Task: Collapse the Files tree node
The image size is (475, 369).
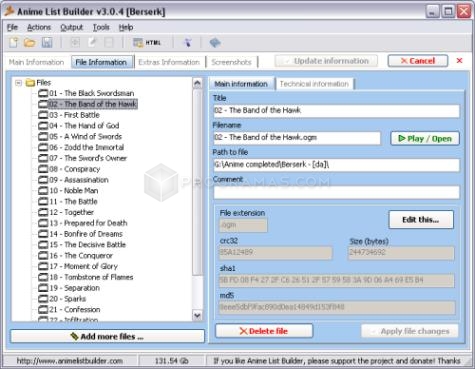Action: click(x=18, y=83)
